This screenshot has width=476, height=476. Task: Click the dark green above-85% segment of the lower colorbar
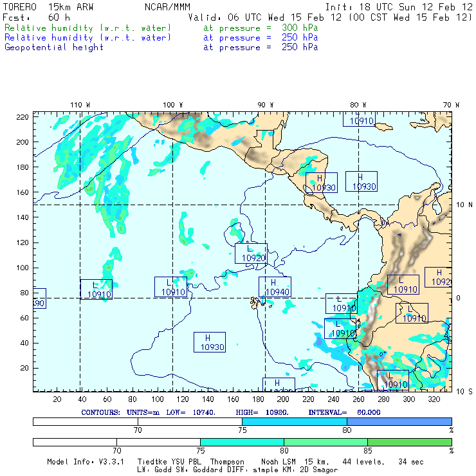tap(410, 442)
